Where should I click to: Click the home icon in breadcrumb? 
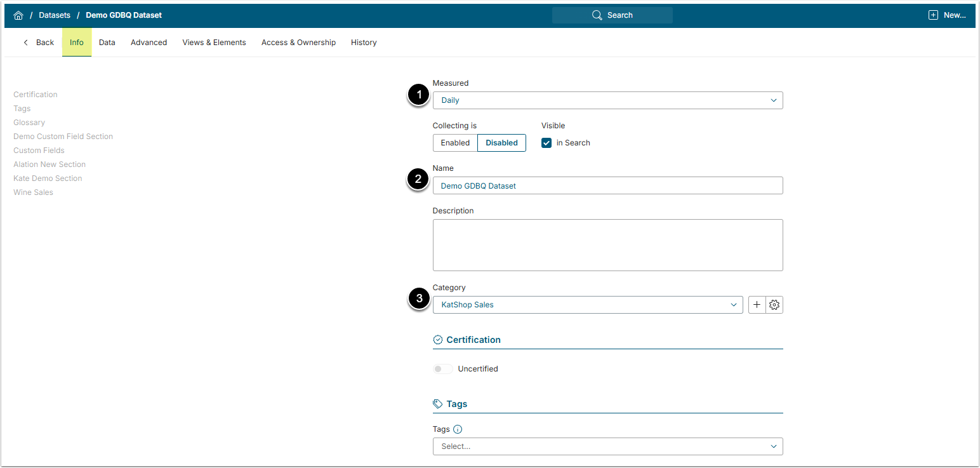pyautogui.click(x=18, y=15)
